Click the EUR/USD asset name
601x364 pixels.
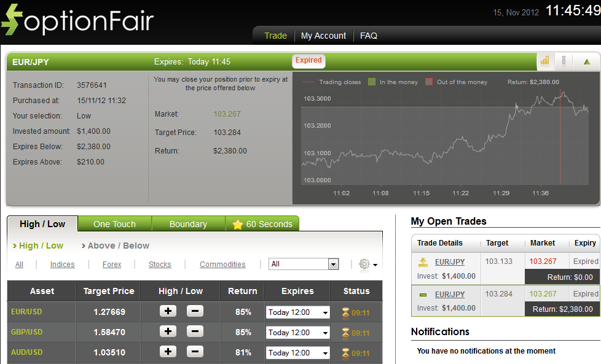coord(26,312)
